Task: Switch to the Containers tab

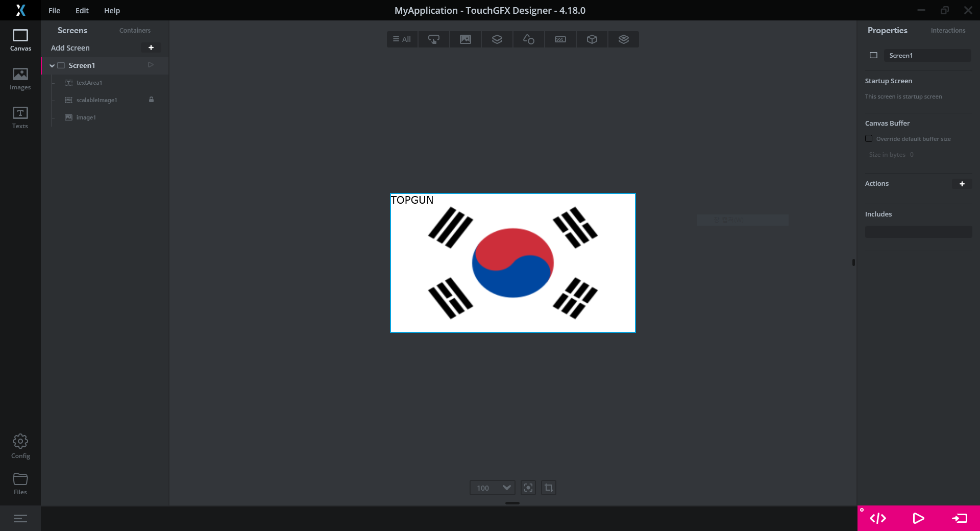Action: (x=135, y=31)
